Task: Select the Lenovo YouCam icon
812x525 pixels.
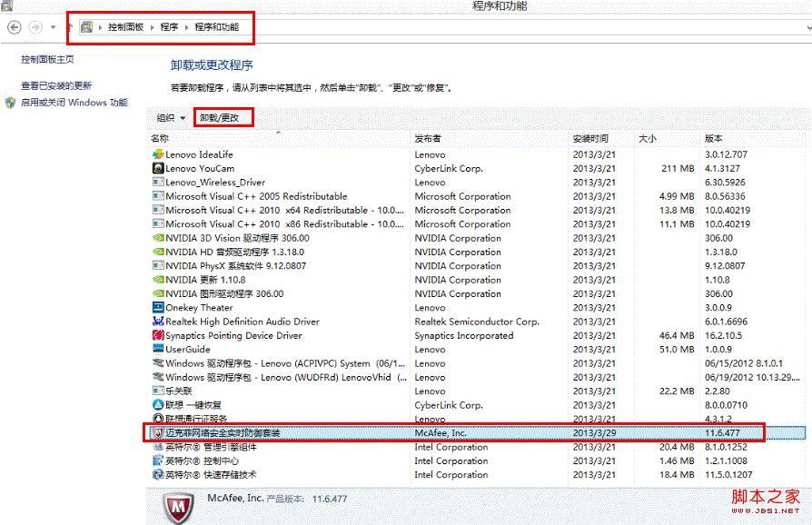Action: point(158,168)
